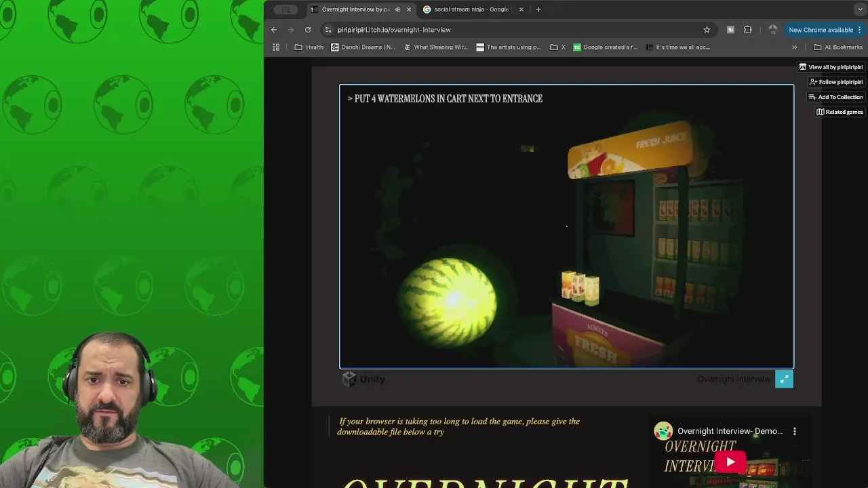The width and height of the screenshot is (868, 488).
Task: Open the All Bookmarks folder
Action: (838, 47)
